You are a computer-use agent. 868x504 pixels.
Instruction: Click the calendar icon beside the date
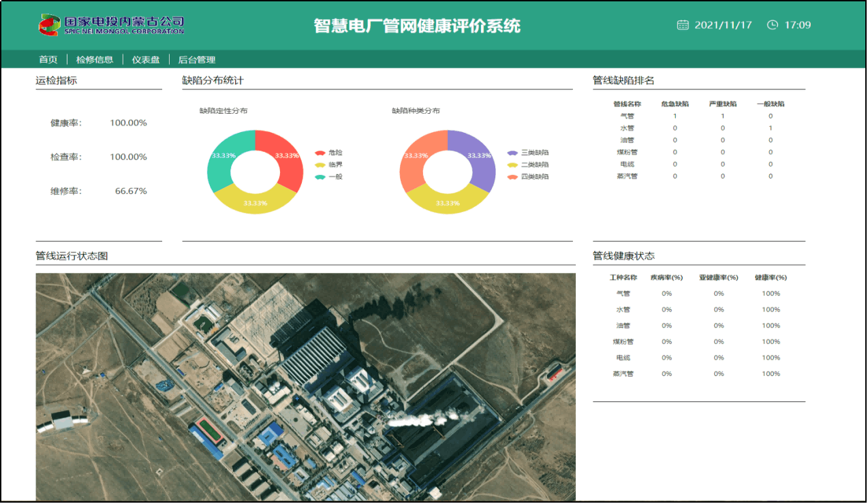(683, 24)
